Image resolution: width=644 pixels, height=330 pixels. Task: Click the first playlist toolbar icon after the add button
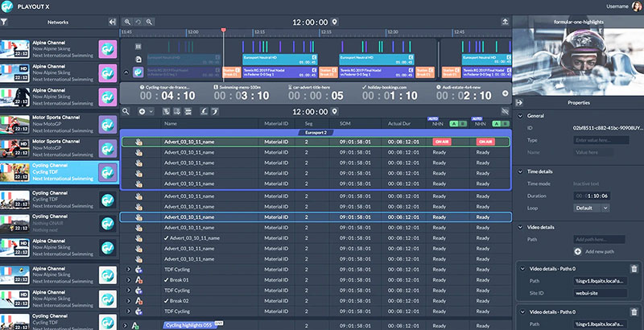coord(166,111)
